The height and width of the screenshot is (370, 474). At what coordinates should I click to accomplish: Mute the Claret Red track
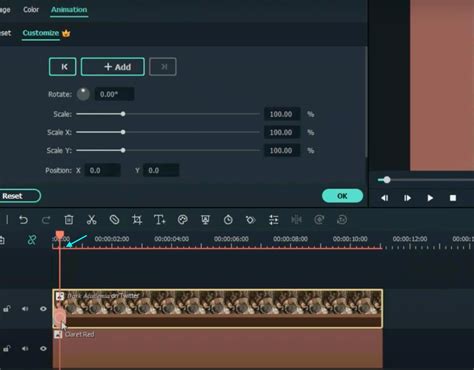coord(25,349)
